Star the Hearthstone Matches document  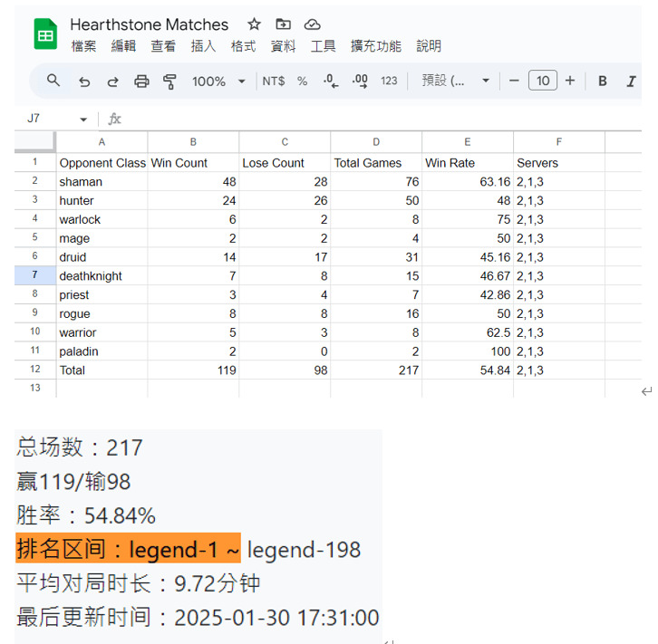coord(255,24)
